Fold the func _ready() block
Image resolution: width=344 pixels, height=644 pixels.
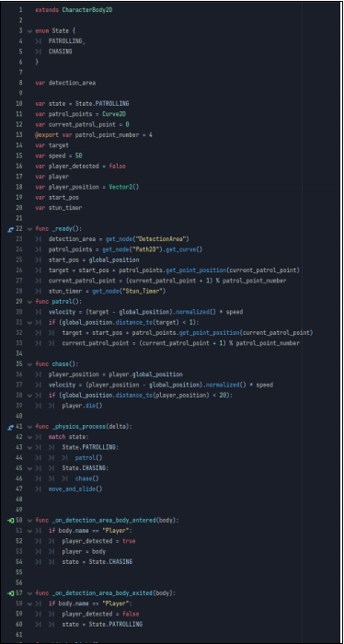click(29, 229)
